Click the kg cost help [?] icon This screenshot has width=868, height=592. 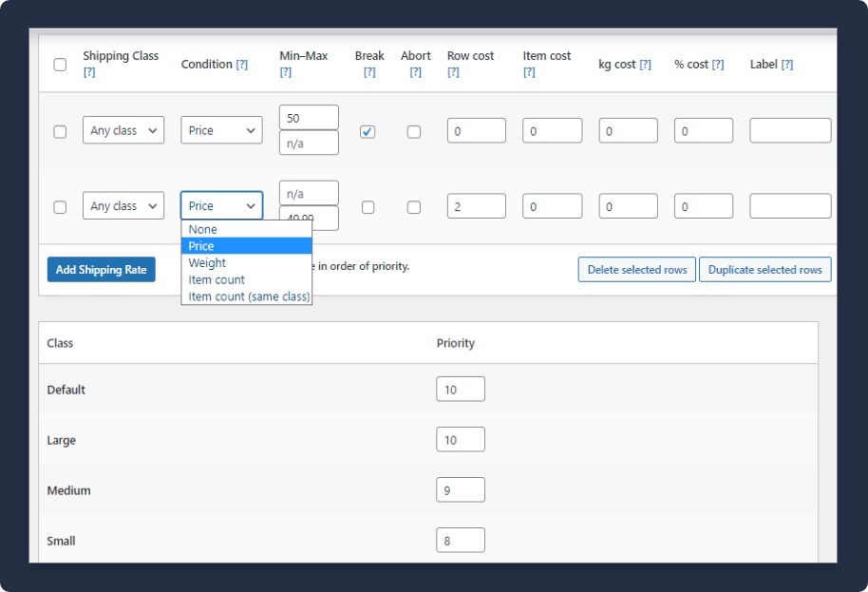click(645, 65)
